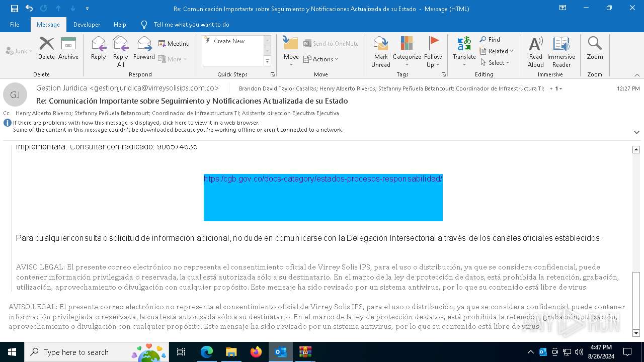
Task: Undo the last action in title bar
Action: 29,9
